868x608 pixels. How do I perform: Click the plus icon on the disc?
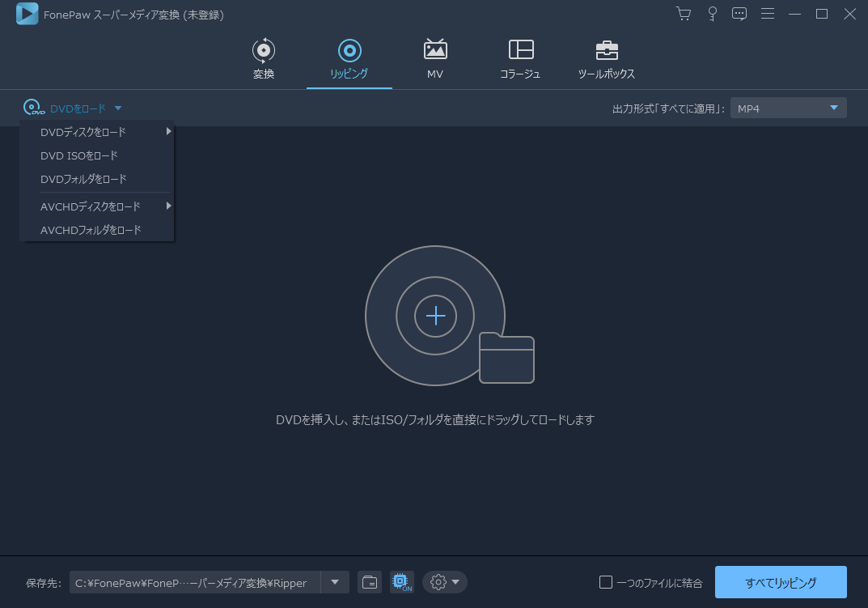tap(436, 316)
